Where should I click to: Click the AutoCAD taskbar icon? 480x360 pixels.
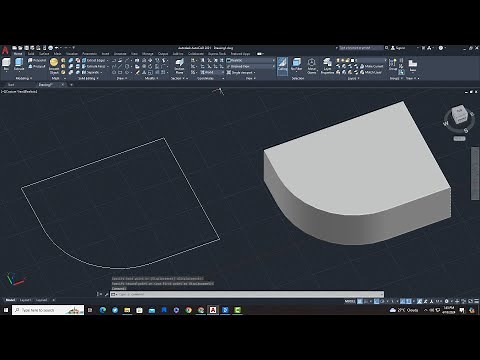tap(213, 310)
